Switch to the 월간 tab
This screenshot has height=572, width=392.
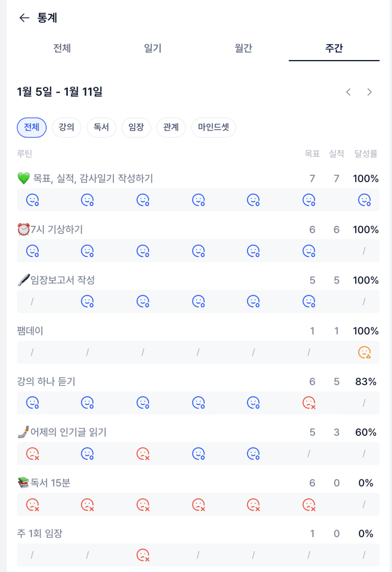[243, 48]
